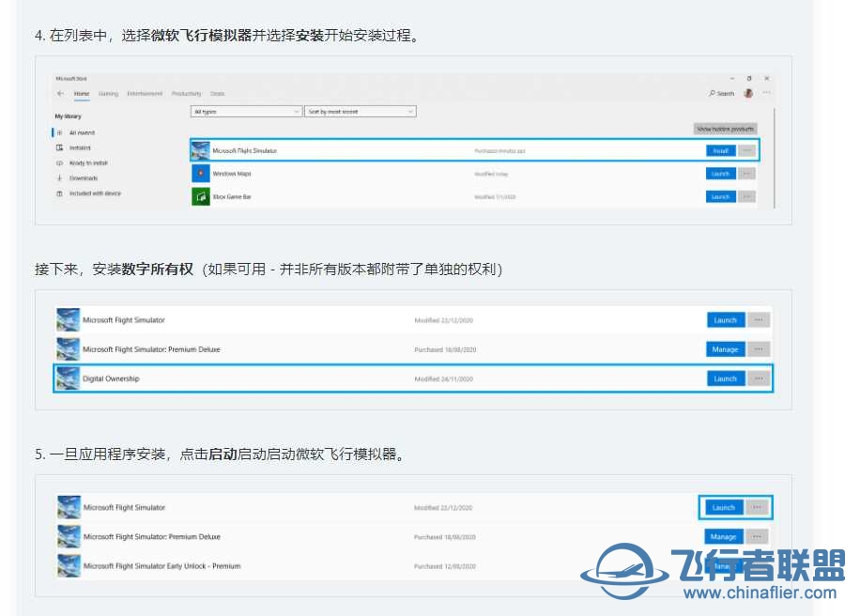Select Included with device in sidebar
Viewport: 860px width, 616px height.
tap(95, 193)
